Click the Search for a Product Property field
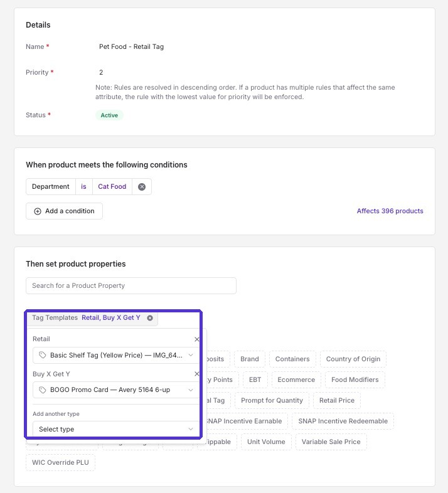448x493 pixels. (131, 285)
